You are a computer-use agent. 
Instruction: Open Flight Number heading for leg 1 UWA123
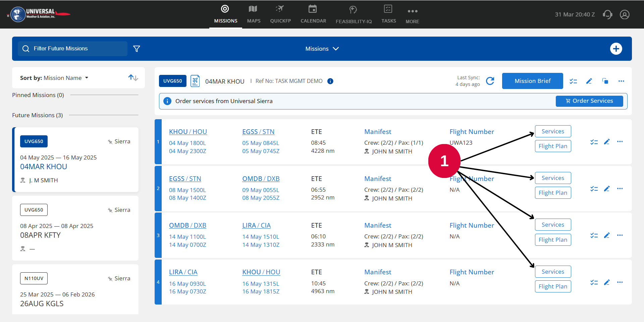pyautogui.click(x=472, y=132)
